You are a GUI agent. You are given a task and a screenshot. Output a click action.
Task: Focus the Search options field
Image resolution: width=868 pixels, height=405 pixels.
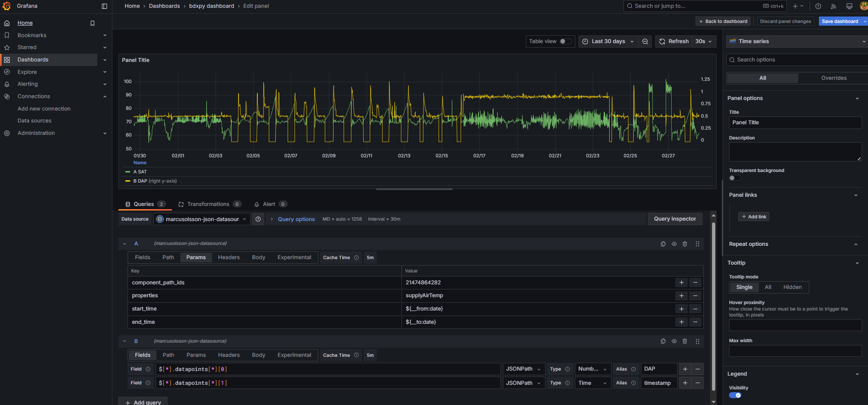coord(797,60)
